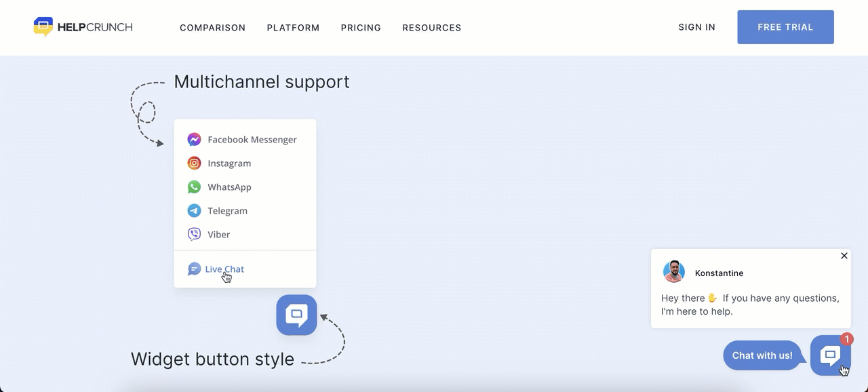This screenshot has width=868, height=392.
Task: Click the HelpCrunch logo icon
Action: coord(43,26)
